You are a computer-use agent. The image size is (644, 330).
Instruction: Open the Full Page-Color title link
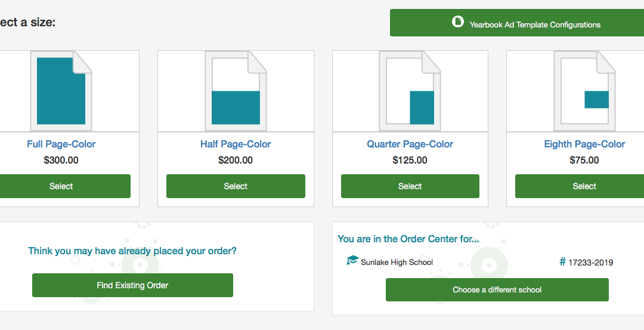tap(61, 144)
